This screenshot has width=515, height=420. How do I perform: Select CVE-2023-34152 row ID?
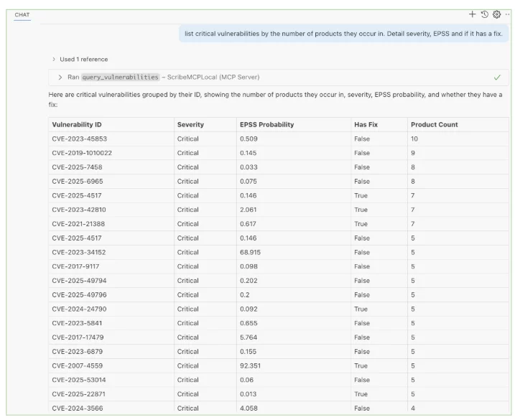click(x=79, y=252)
